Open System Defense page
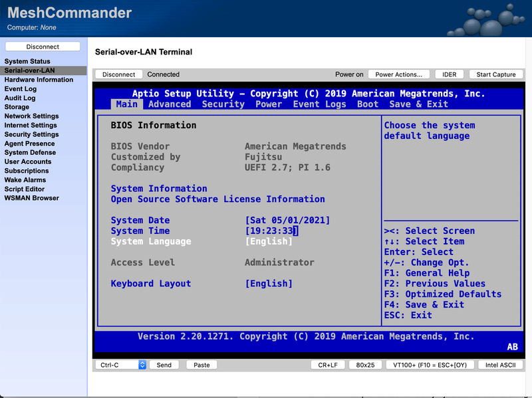The height and width of the screenshot is (398, 532). click(30, 153)
